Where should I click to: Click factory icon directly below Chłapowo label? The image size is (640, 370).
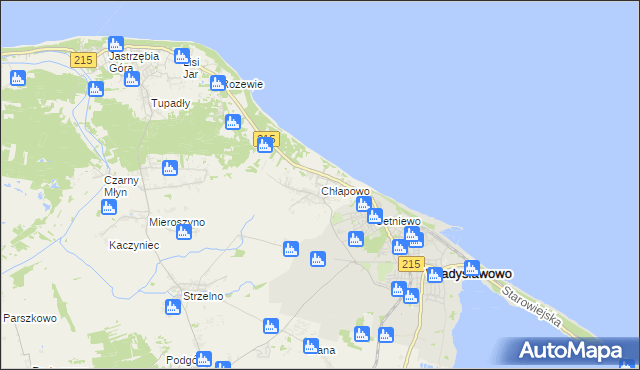tap(364, 204)
